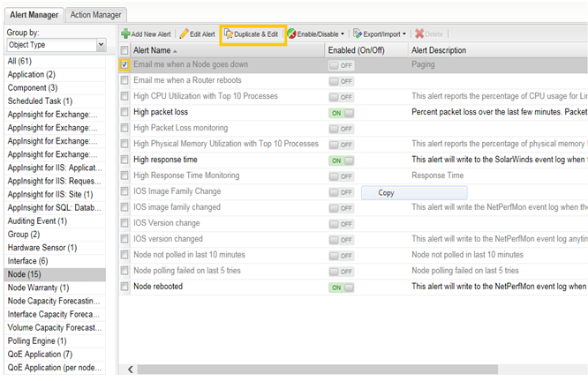Click the Edit Alert pencil icon
The height and width of the screenshot is (381, 588).
(x=184, y=34)
